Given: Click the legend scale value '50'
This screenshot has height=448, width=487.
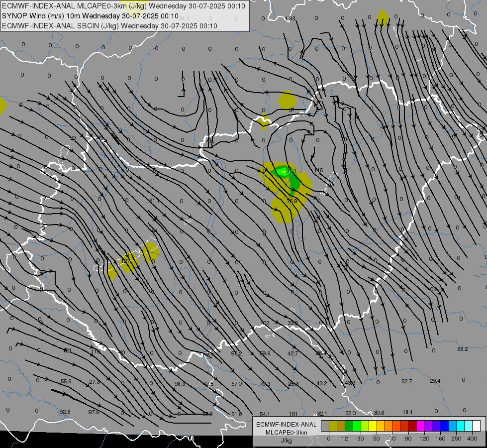Looking at the screenshot, I should [376, 439].
